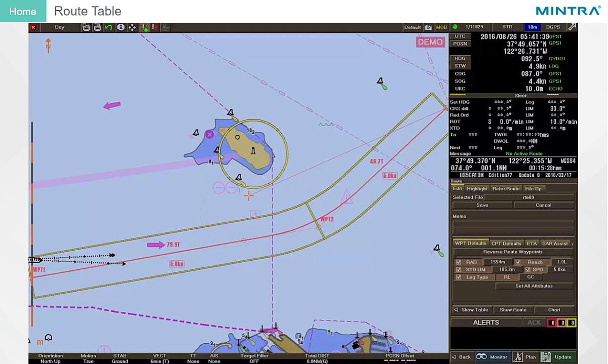Toggle the SPD checkbox
The width and height of the screenshot is (608, 364).
[x=528, y=269]
